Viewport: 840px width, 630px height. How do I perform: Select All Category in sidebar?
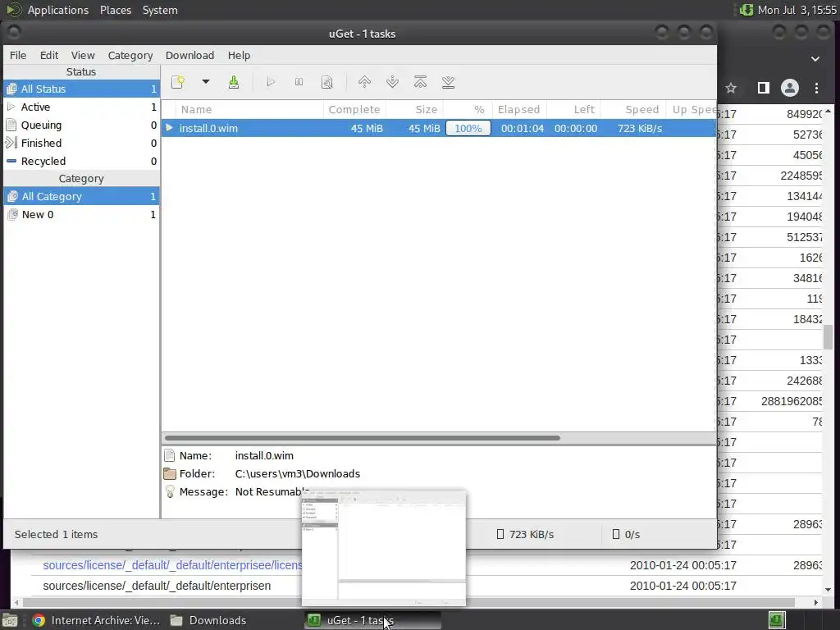[x=81, y=197]
